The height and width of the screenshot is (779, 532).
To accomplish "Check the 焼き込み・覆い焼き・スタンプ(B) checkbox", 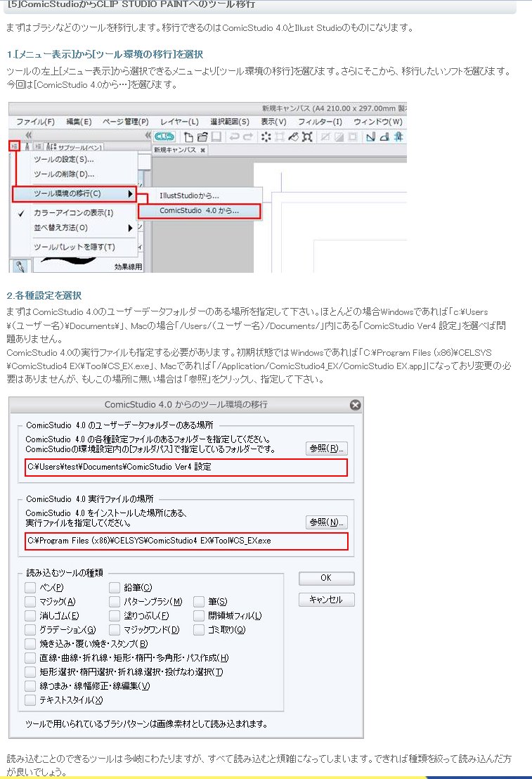I will [30, 644].
